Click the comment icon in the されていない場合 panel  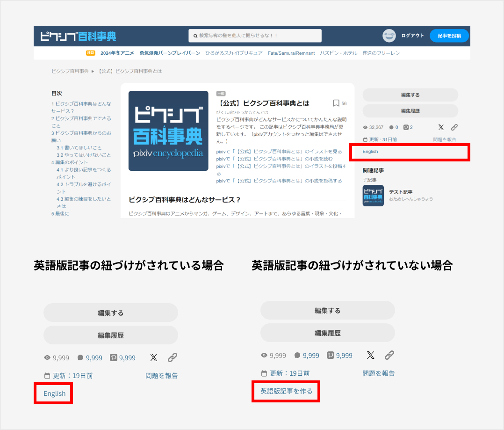(297, 356)
